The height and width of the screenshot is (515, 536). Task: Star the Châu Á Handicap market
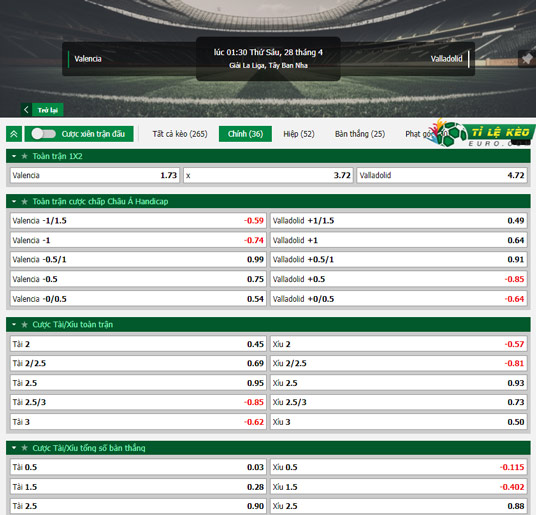[x=24, y=201]
